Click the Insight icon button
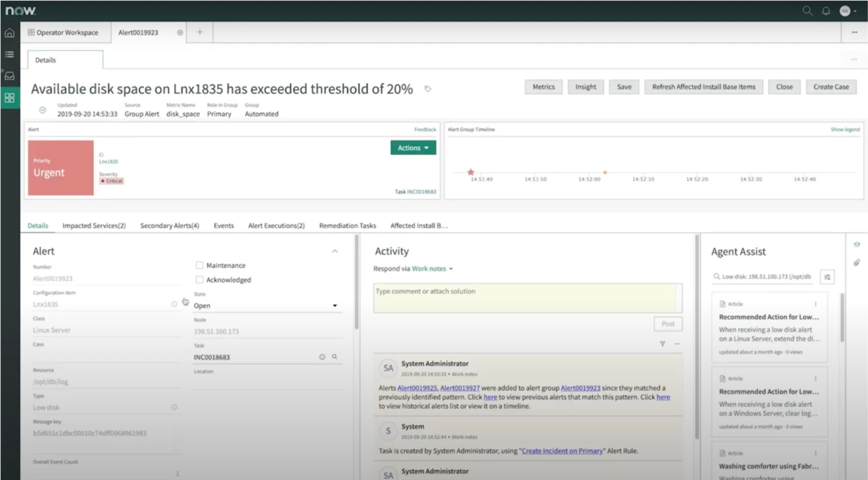 pyautogui.click(x=586, y=86)
